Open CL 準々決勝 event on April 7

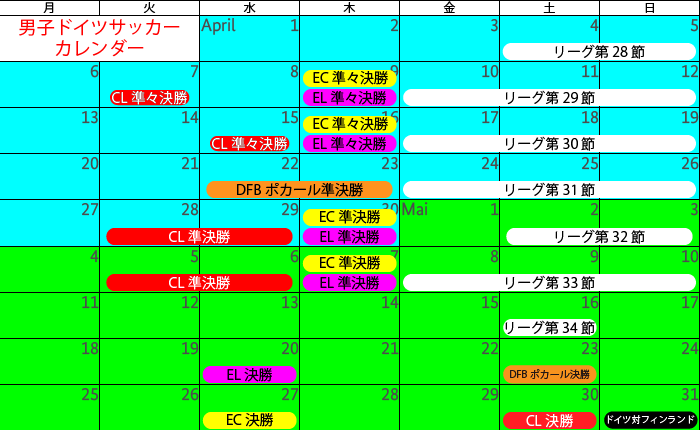(x=149, y=97)
